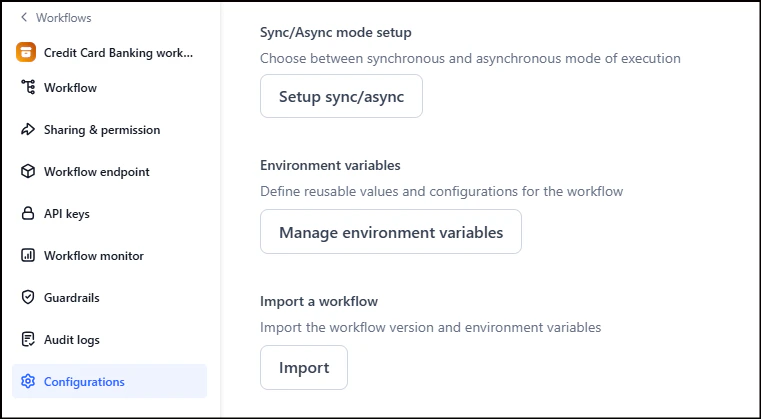Click the Audit logs document icon
Viewport: 761px width, 419px height.
[x=28, y=339]
